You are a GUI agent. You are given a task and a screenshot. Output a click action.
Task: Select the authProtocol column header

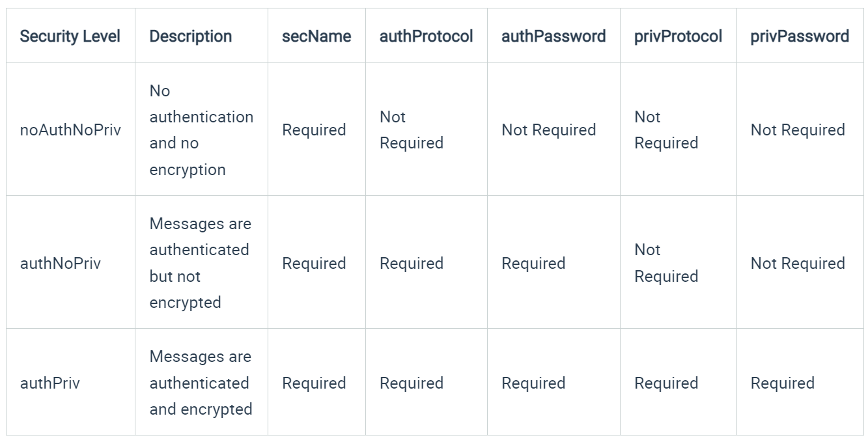point(427,36)
